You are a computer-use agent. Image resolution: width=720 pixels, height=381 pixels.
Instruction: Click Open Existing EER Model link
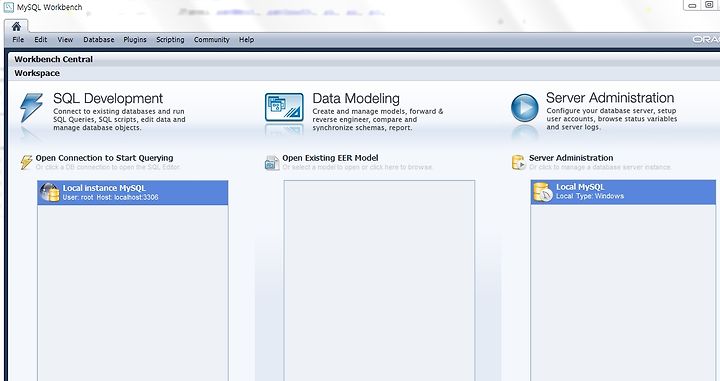click(x=330, y=158)
